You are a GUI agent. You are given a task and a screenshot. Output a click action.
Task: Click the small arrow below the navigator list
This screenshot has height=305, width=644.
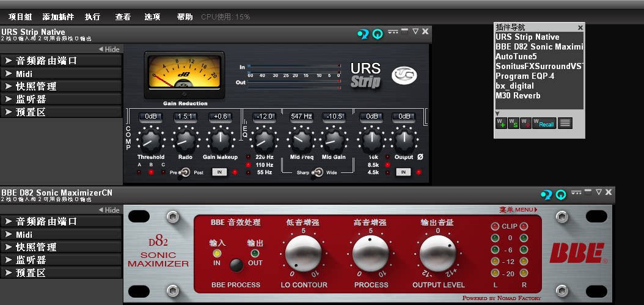pyautogui.click(x=497, y=114)
